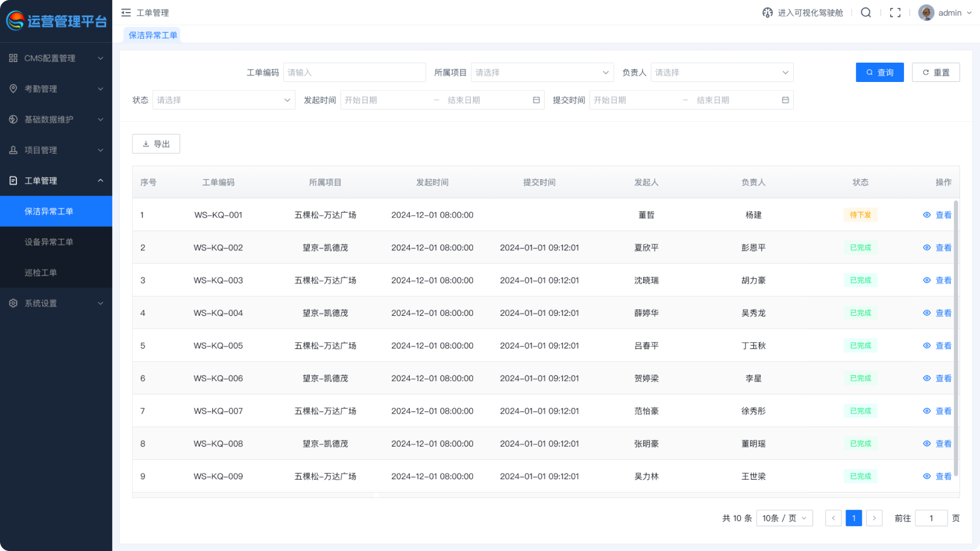Open the visualization cockpit icon

[x=767, y=13]
